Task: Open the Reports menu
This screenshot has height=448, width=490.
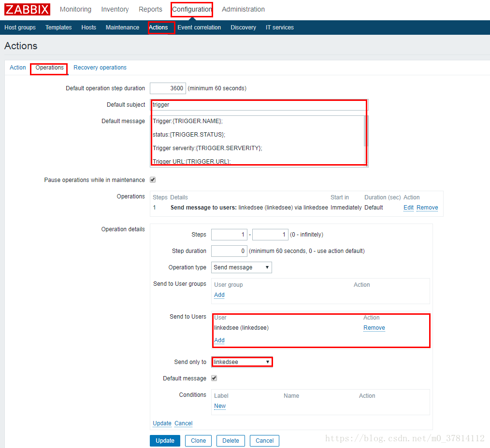Action: tap(150, 9)
